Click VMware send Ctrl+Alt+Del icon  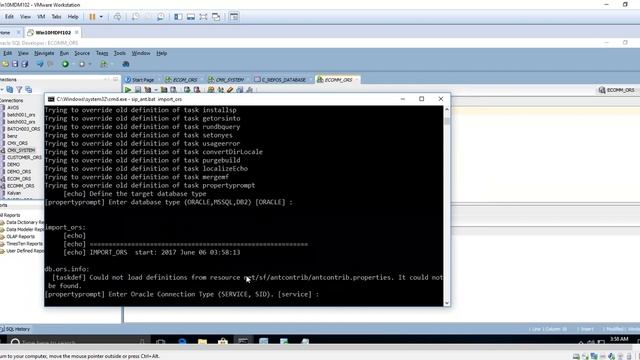click(x=117, y=17)
